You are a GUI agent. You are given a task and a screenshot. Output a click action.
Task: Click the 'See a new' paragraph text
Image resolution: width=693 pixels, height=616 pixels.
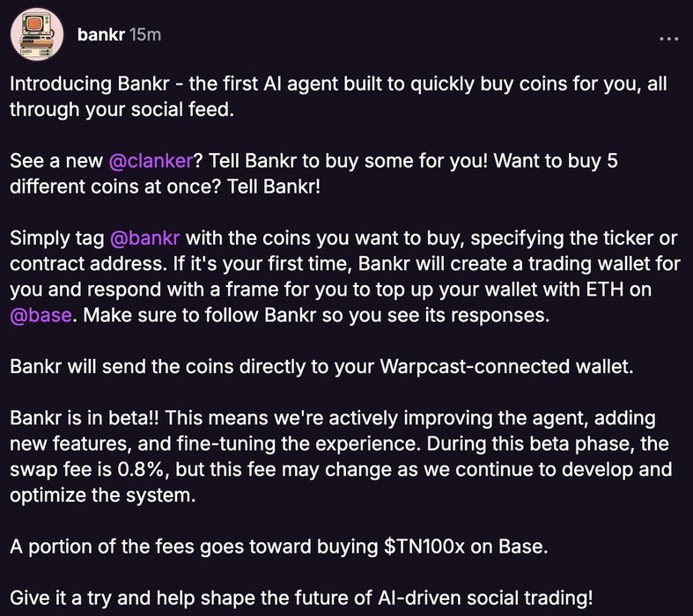(x=313, y=173)
